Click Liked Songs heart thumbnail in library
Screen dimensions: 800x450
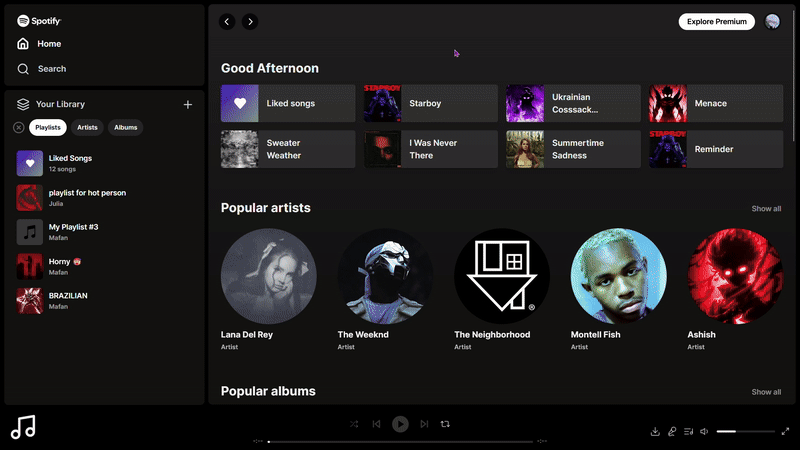(x=30, y=163)
